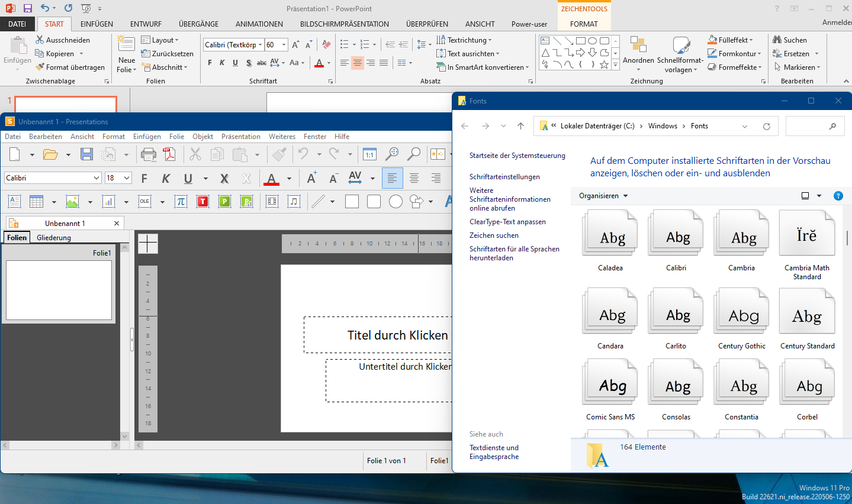The width and height of the screenshot is (852, 504).
Task: Toggle text shadow S in PowerPoint ribbon
Action: pos(248,63)
